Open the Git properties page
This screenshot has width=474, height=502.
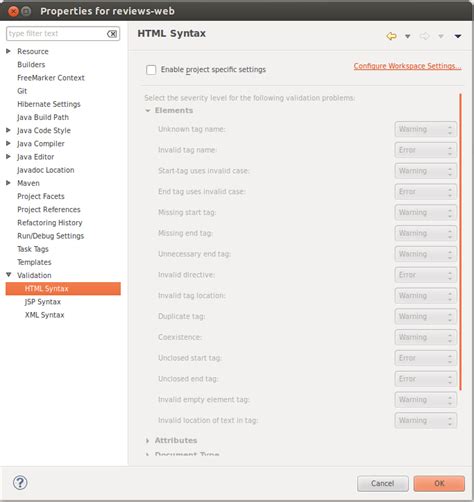click(22, 91)
